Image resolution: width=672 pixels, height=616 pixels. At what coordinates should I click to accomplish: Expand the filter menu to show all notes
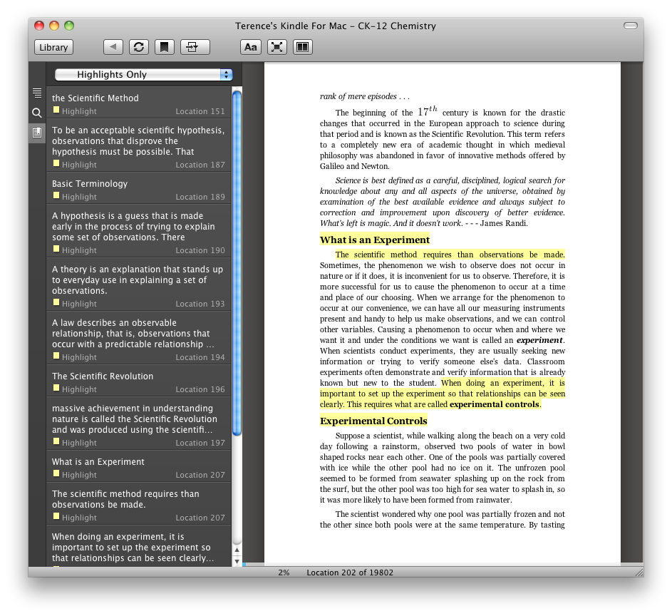click(141, 74)
